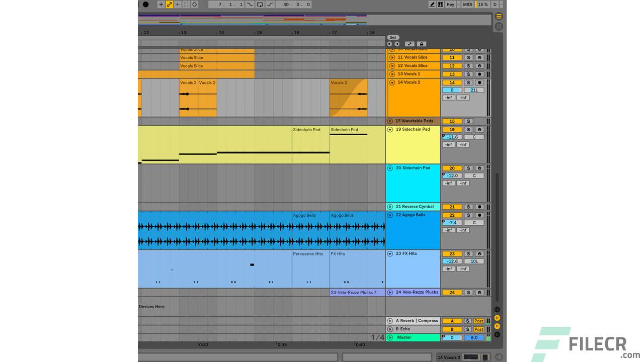Image resolution: width=644 pixels, height=362 pixels.
Task: Toggle Draw Mode pencil button
Action: [432, 5]
